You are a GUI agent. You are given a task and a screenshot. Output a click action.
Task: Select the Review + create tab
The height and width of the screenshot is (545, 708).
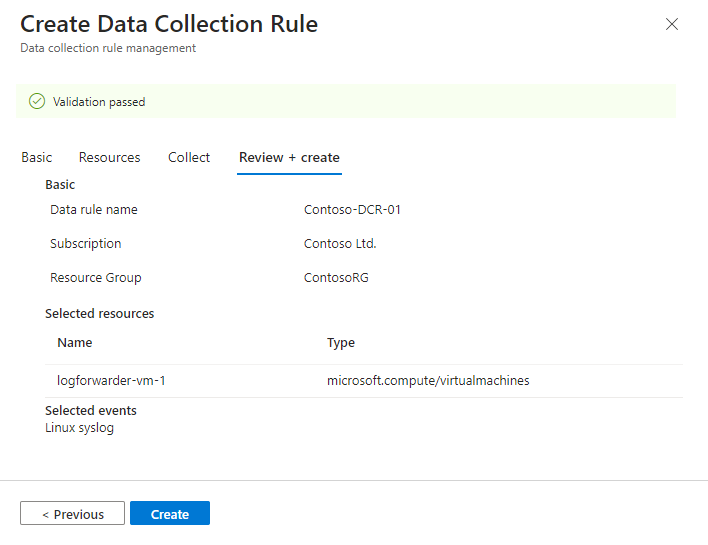click(289, 157)
